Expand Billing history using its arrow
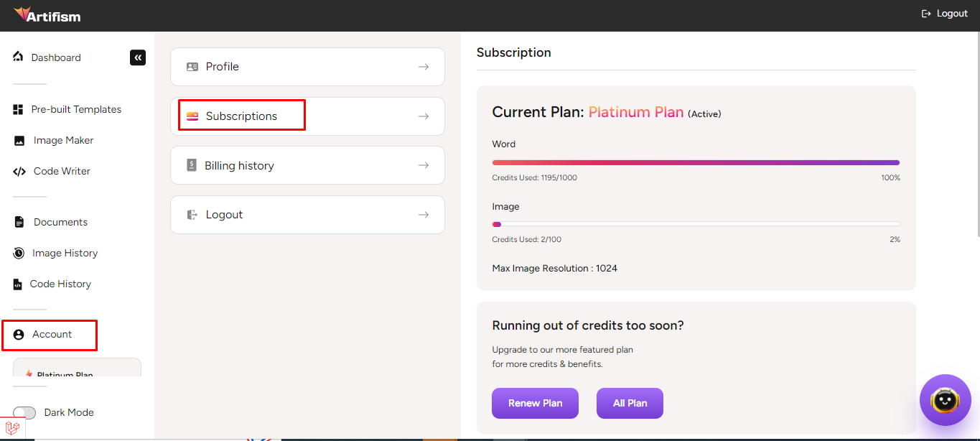 424,165
